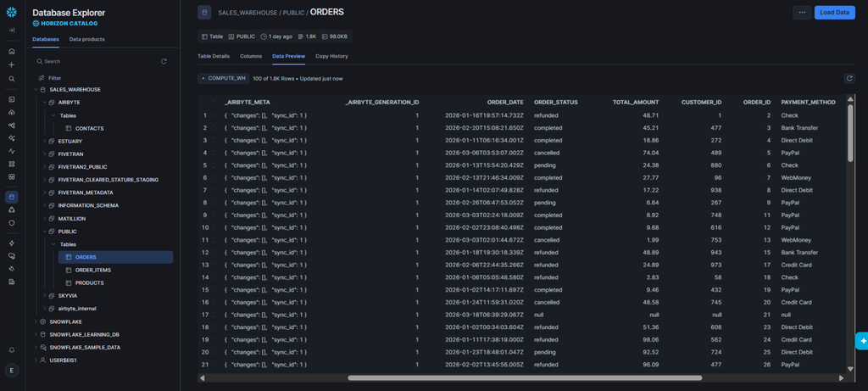The width and height of the screenshot is (868, 391).
Task: Collapse the PUBLIC schema
Action: (45, 232)
